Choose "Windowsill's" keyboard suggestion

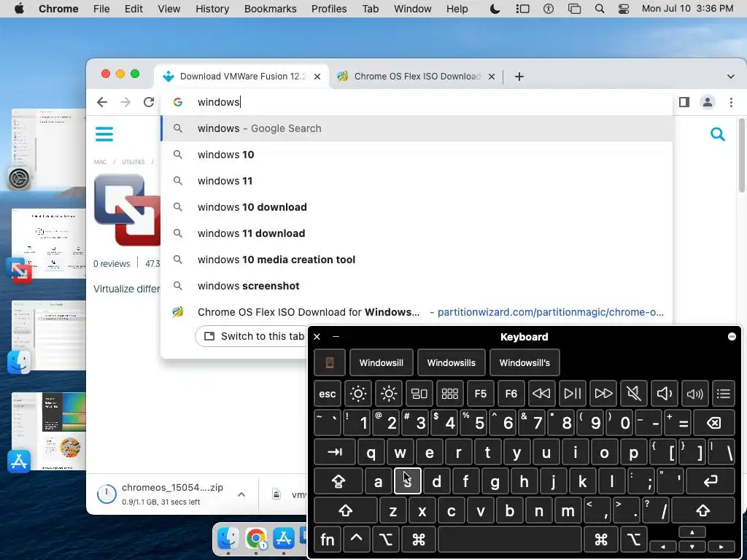pyautogui.click(x=525, y=363)
